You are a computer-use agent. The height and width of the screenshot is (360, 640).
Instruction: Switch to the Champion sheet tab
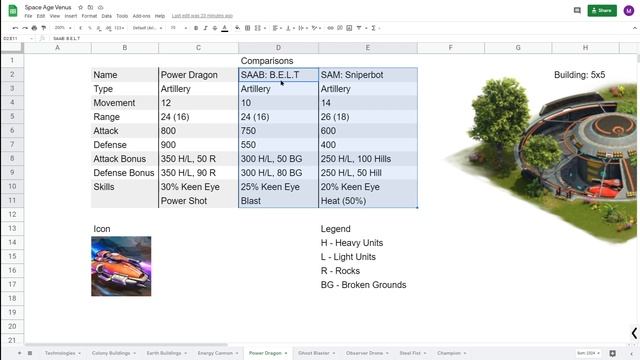click(x=449, y=353)
